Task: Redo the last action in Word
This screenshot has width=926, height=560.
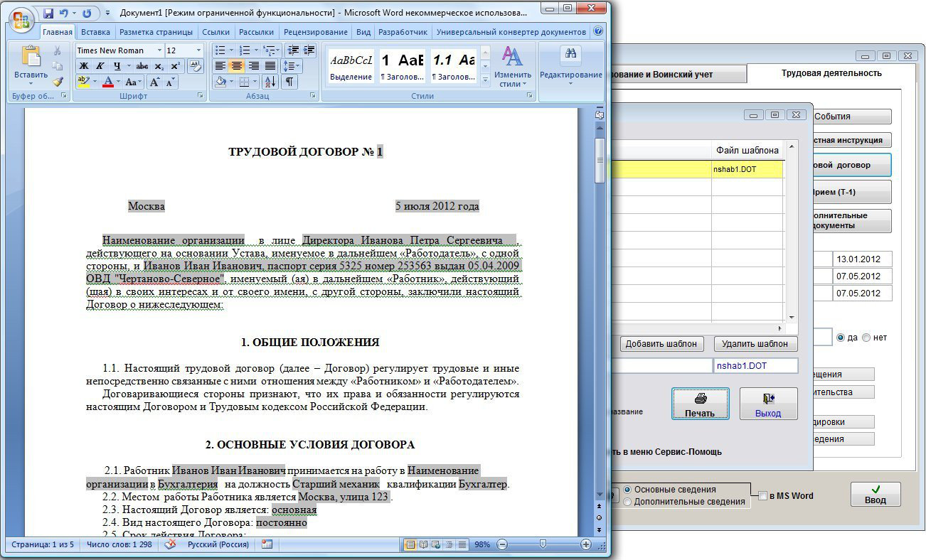Action: click(x=87, y=14)
